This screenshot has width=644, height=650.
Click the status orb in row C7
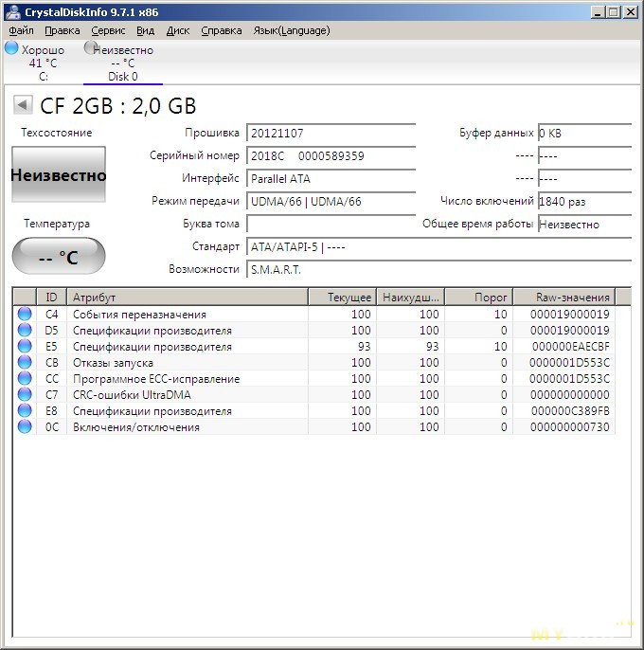(25, 395)
